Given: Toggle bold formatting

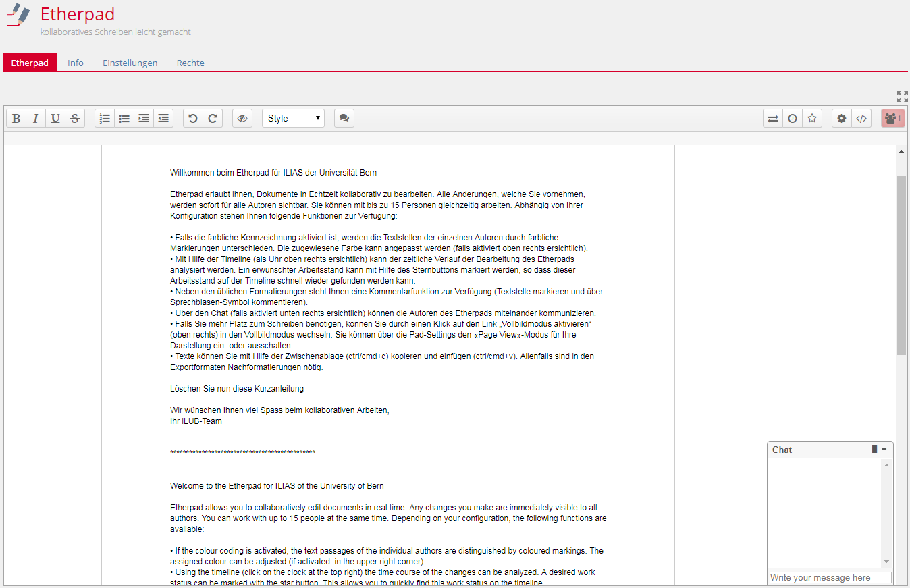Looking at the screenshot, I should (16, 118).
